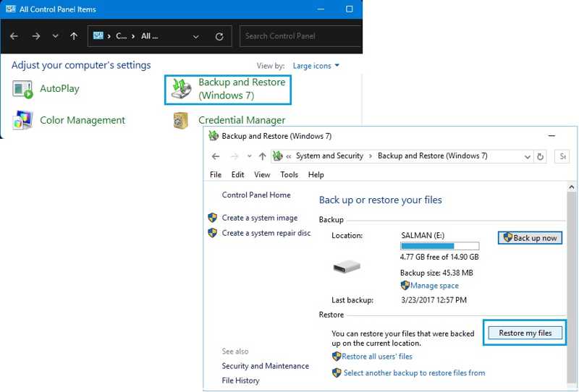The image size is (579, 392).
Task: Click Create a system repair disc link
Action: pyautogui.click(x=266, y=233)
